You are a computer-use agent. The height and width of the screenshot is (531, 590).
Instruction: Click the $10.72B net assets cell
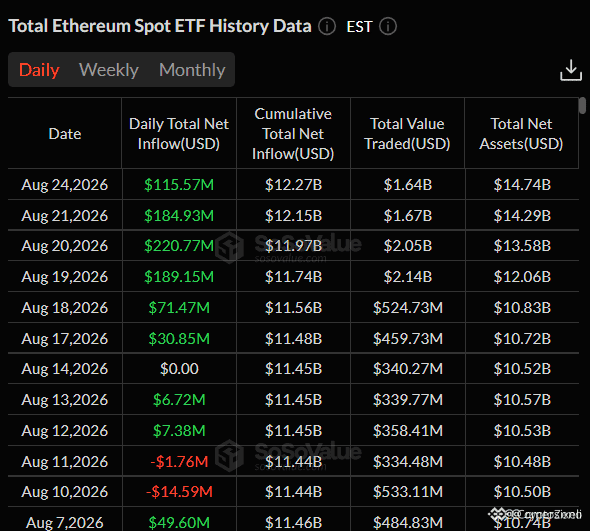point(522,339)
